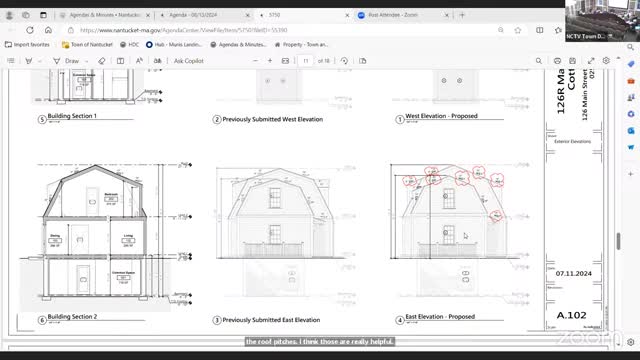Switch to Agendas & Minutes Nantucket tab
The height and width of the screenshot is (360, 640).
pyautogui.click(x=104, y=15)
